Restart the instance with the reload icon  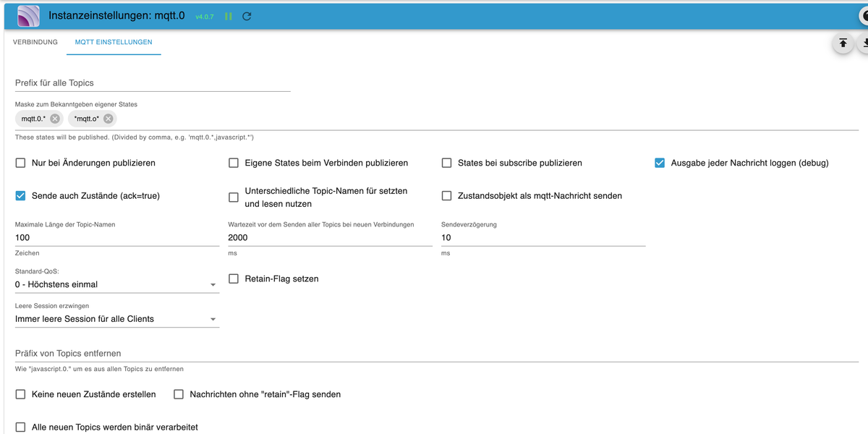247,16
